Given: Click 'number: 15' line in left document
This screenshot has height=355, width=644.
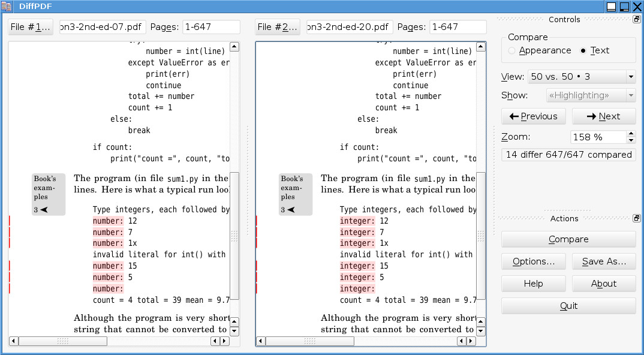Looking at the screenshot, I should click(x=115, y=266).
